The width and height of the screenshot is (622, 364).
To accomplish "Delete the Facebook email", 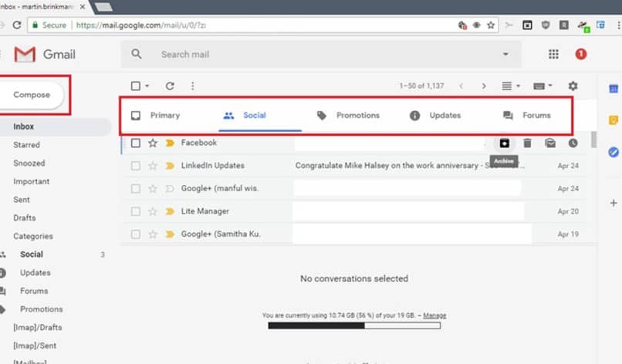I will point(527,143).
